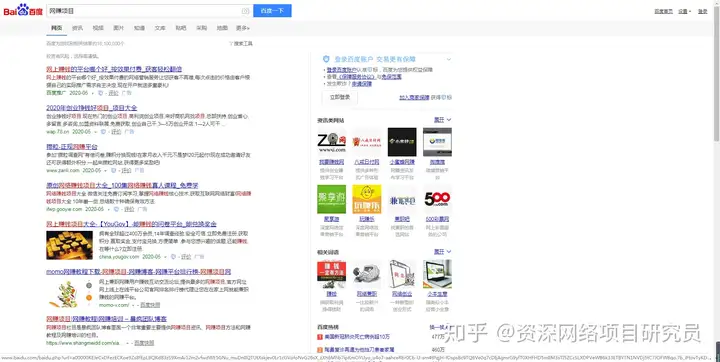Click shield icon beside wap.78.cn result
Image resolution: width=720 pixels, height=362 pixels.
103,132
